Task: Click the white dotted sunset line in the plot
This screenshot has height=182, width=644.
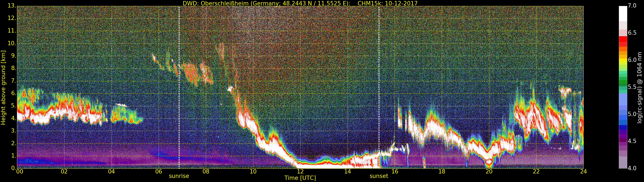Action: pyautogui.click(x=379, y=87)
